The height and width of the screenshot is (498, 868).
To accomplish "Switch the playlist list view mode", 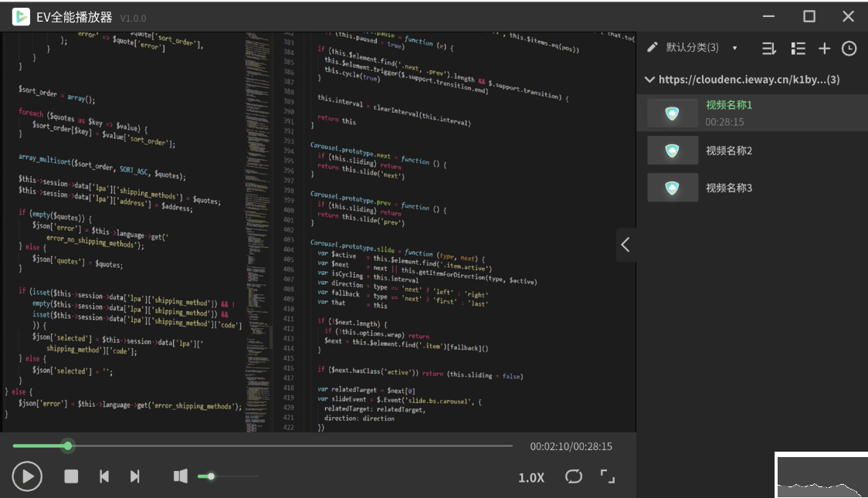I will (x=798, y=49).
